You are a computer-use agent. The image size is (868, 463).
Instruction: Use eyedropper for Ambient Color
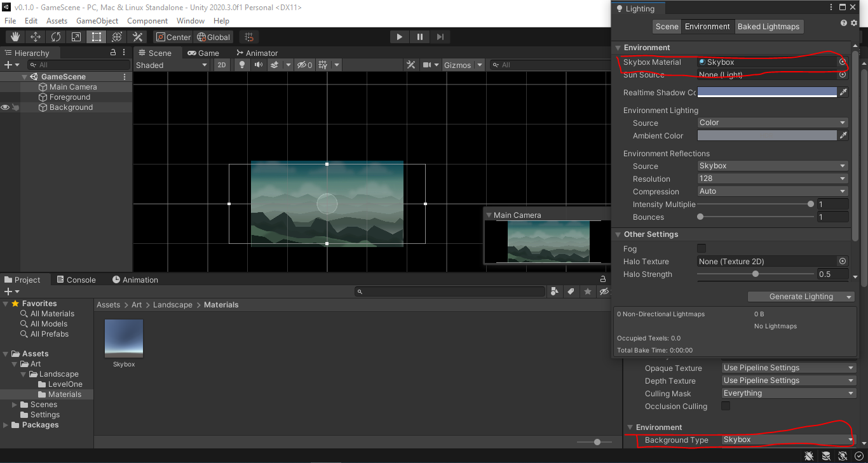843,135
